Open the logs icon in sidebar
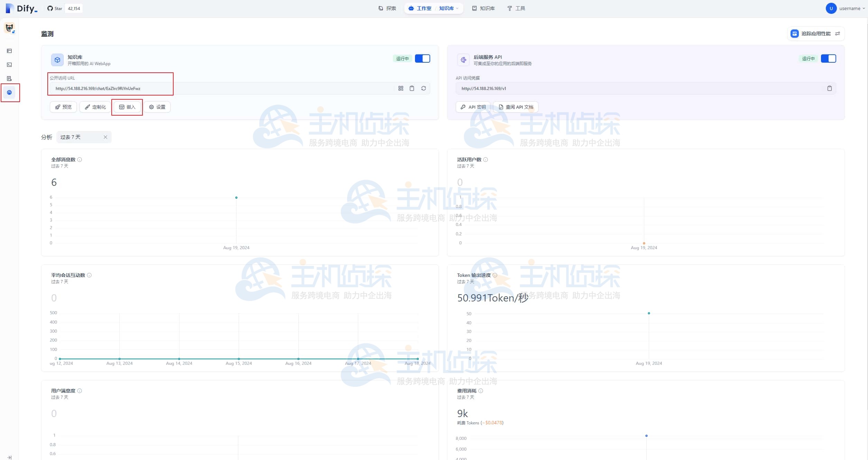Image resolution: width=868 pixels, height=460 pixels. 9,79
